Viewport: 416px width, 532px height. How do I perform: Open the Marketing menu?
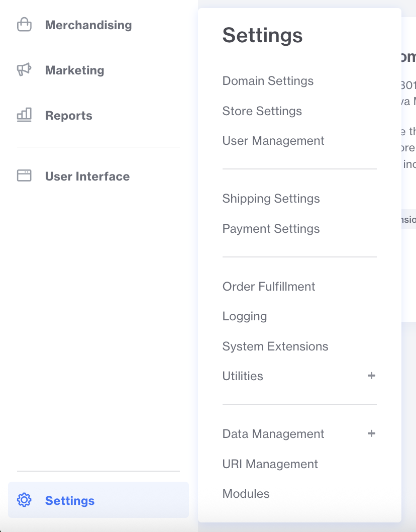pos(74,70)
